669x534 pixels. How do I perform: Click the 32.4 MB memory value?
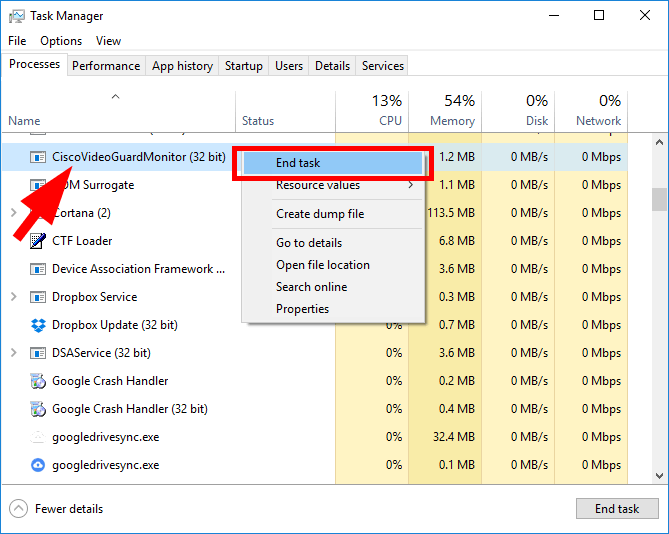454,437
